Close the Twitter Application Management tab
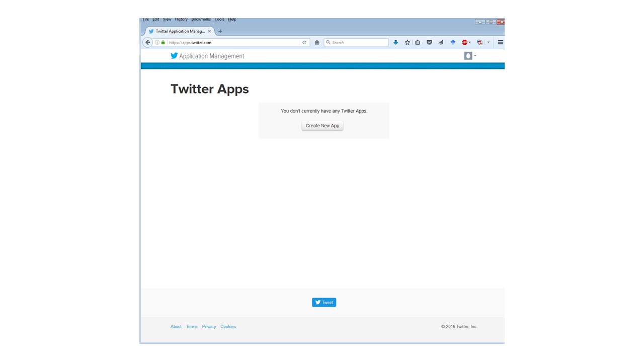 (209, 31)
